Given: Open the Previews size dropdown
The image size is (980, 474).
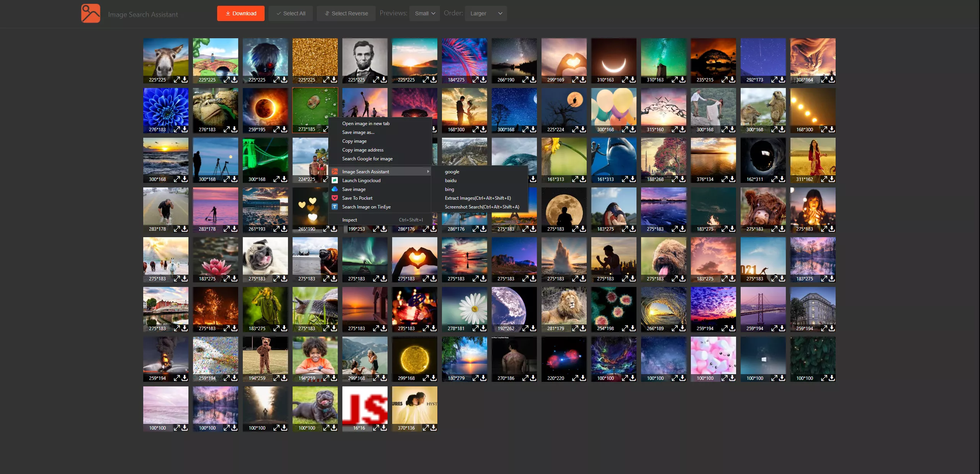Looking at the screenshot, I should 424,13.
